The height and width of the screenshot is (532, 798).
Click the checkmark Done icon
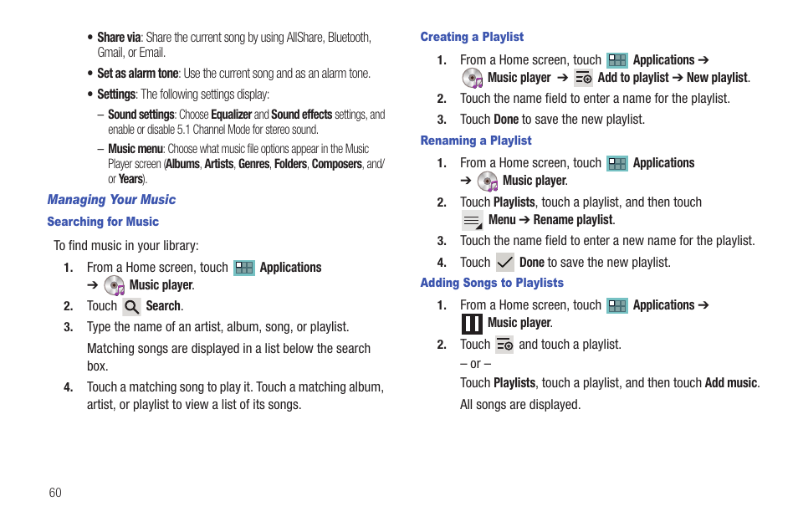click(x=505, y=263)
